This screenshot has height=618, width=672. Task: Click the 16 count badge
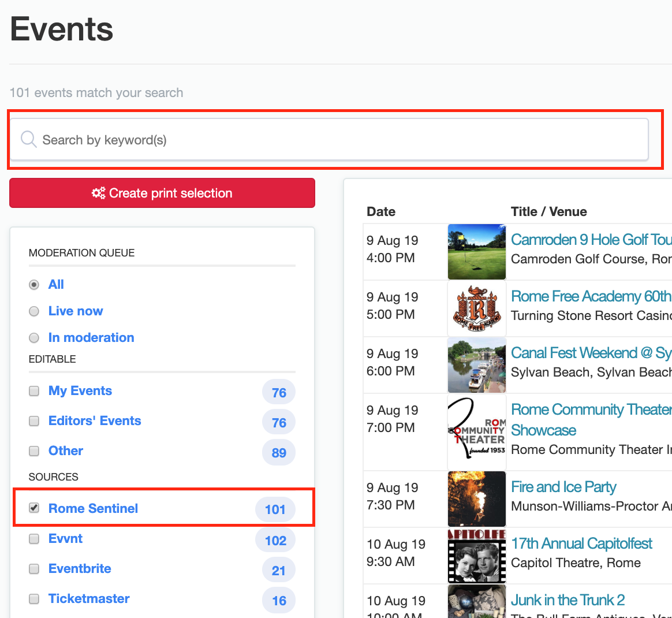pyautogui.click(x=279, y=601)
